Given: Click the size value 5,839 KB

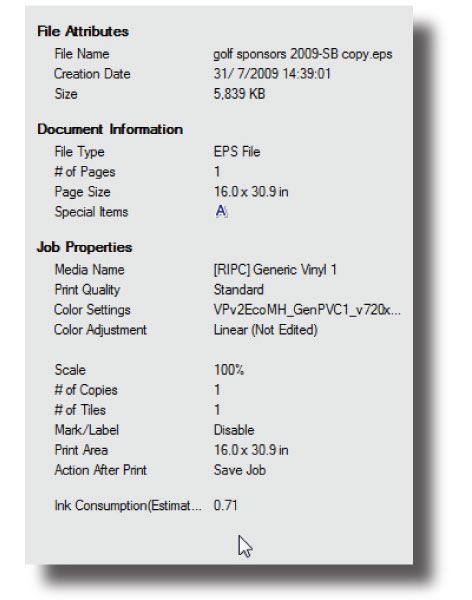Looking at the screenshot, I should (x=239, y=94).
